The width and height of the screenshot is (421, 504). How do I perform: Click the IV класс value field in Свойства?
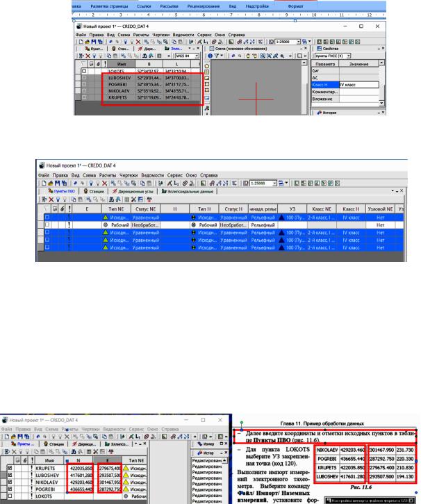click(359, 85)
